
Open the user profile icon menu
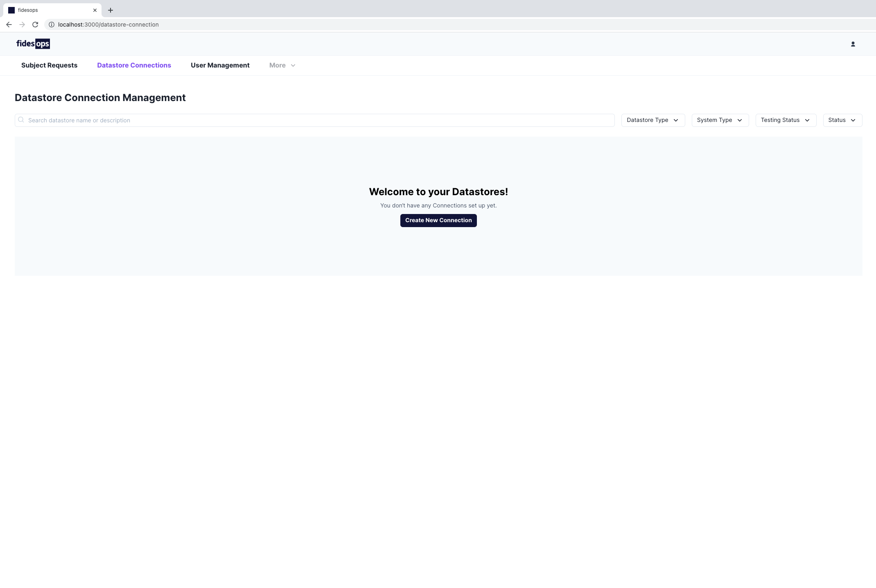(x=853, y=44)
